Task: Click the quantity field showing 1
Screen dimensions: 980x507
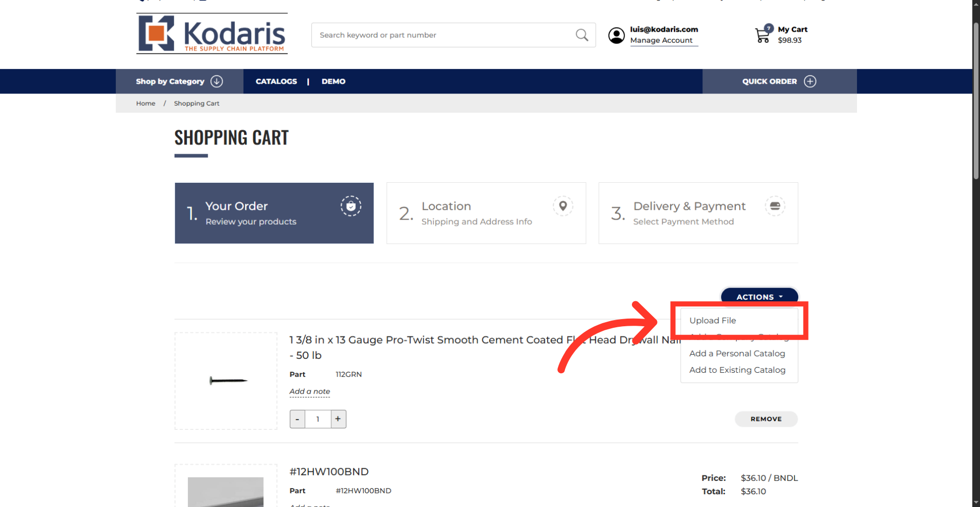Action: pyautogui.click(x=318, y=419)
